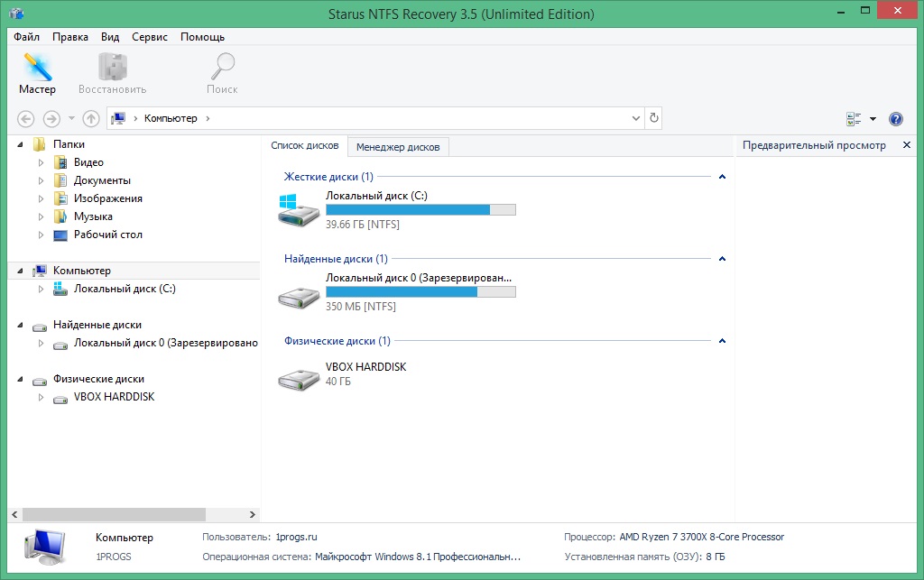Launch the Мастер recovery wizard
Viewport: 924px width, 580px height.
(x=37, y=74)
